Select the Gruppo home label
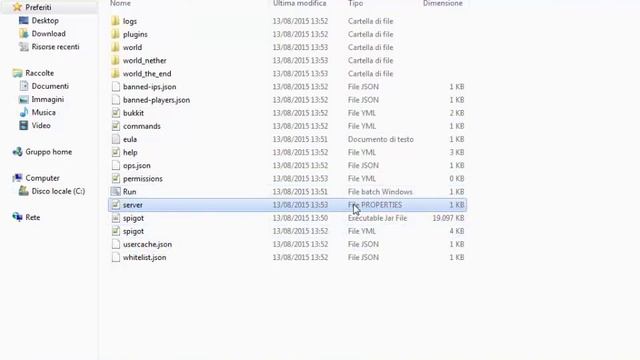Image resolution: width=640 pixels, height=360 pixels. [49, 152]
